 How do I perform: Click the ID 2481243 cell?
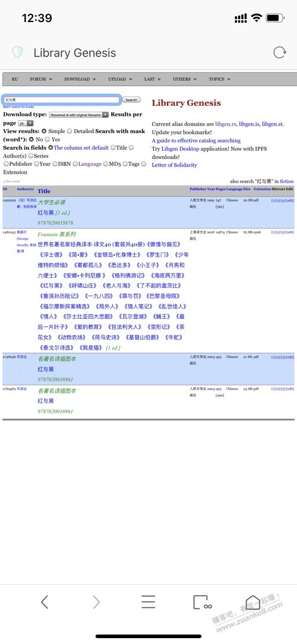pyautogui.click(x=9, y=232)
